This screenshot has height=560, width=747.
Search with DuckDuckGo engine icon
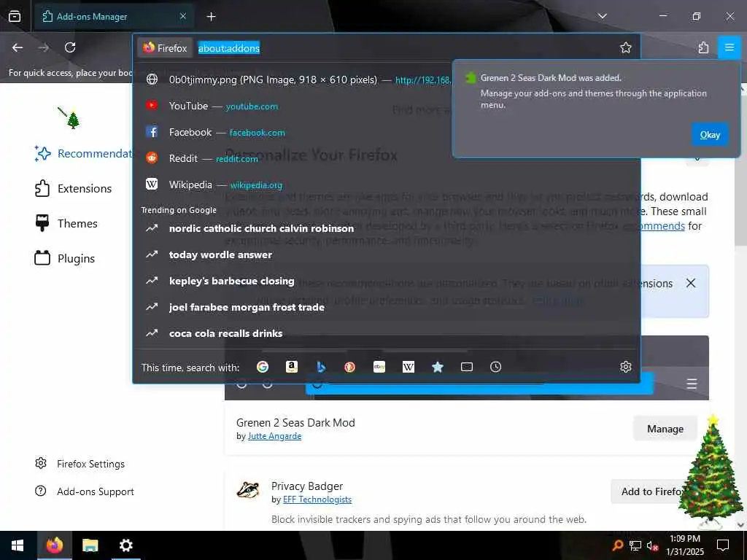[350, 367]
